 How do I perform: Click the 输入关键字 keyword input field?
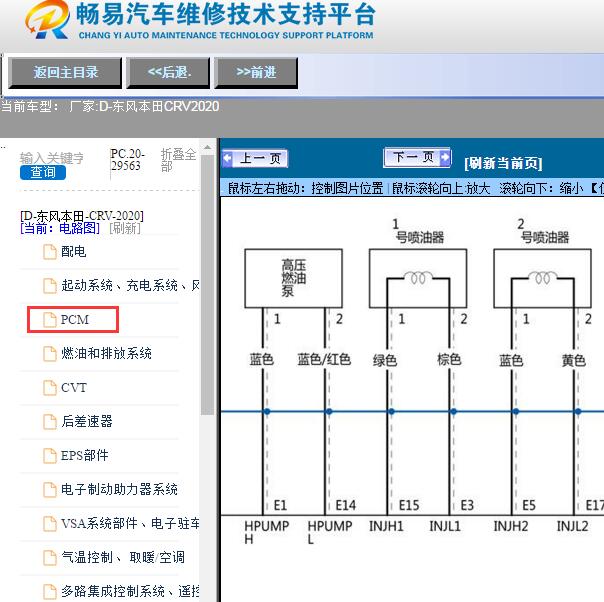(x=52, y=158)
